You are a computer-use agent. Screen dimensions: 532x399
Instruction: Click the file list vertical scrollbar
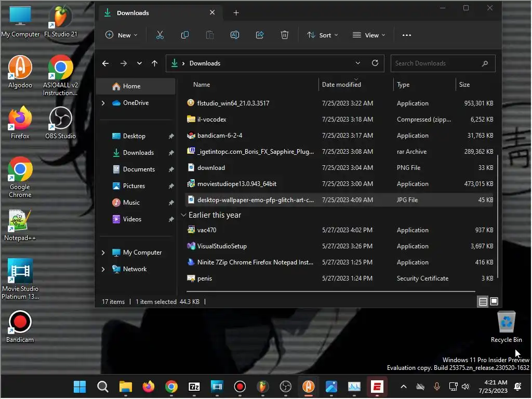pos(497,217)
